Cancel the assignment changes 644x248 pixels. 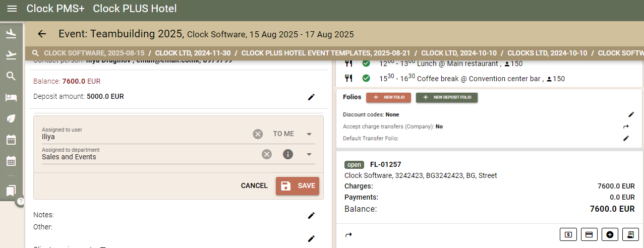pos(254,186)
